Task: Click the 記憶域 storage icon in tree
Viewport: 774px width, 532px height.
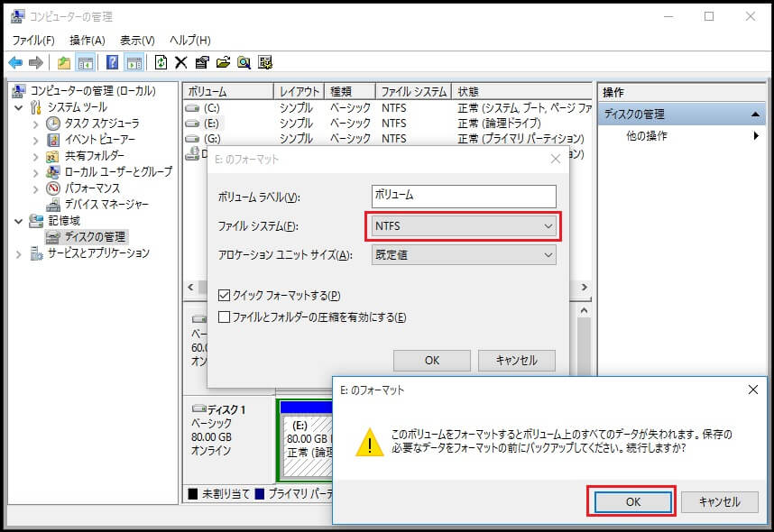Action: tap(36, 221)
